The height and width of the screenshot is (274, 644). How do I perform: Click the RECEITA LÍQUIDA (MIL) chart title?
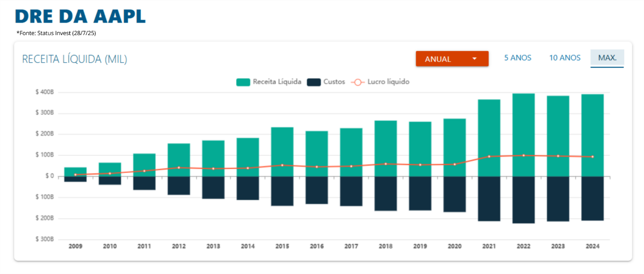[x=75, y=59]
